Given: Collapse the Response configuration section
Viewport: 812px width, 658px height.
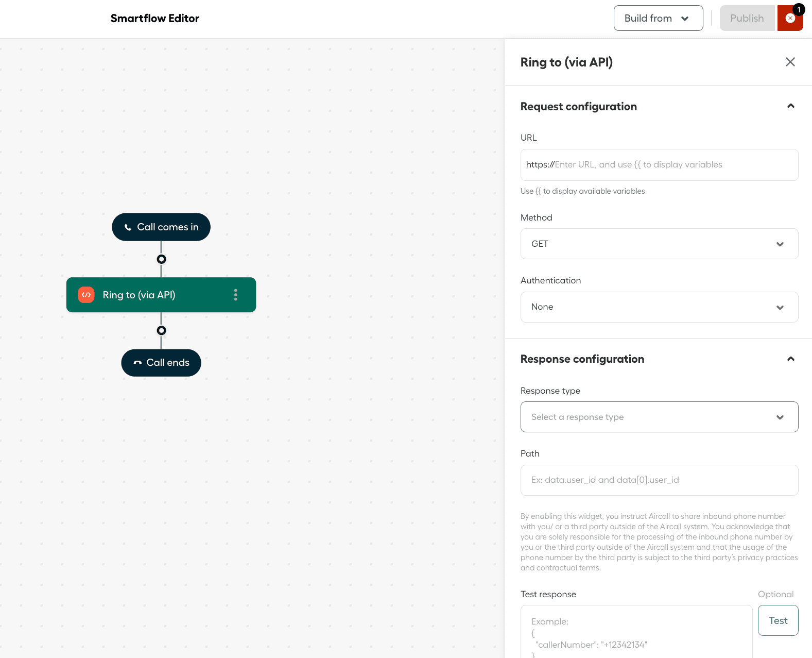Looking at the screenshot, I should [790, 359].
